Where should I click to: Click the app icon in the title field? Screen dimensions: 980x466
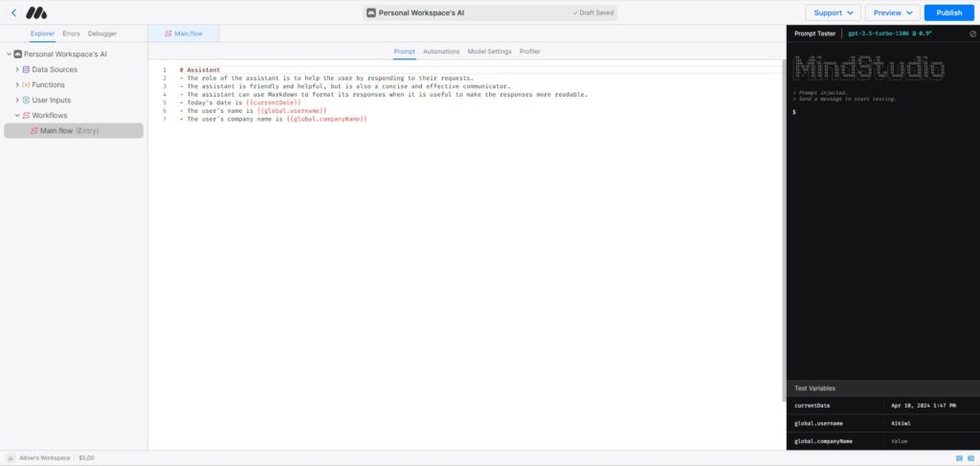click(x=371, y=12)
